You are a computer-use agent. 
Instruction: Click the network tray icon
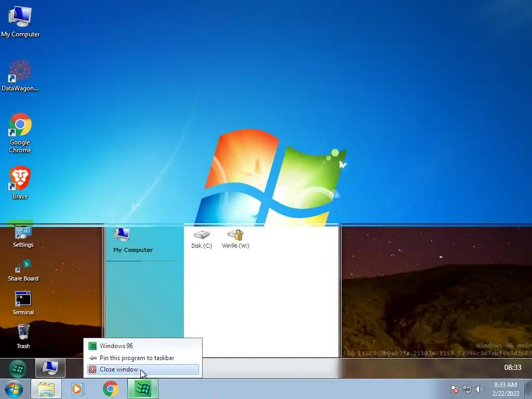click(x=467, y=389)
